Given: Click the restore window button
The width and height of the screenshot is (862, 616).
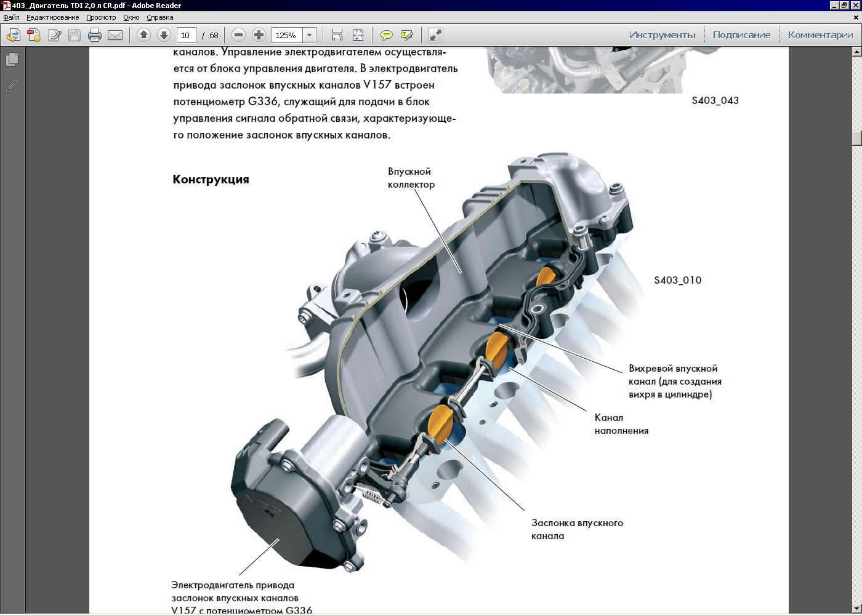Looking at the screenshot, I should (844, 6).
